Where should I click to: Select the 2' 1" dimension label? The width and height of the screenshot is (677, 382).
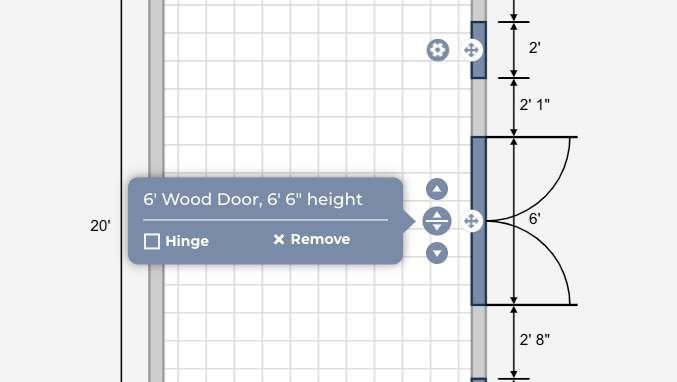point(535,105)
